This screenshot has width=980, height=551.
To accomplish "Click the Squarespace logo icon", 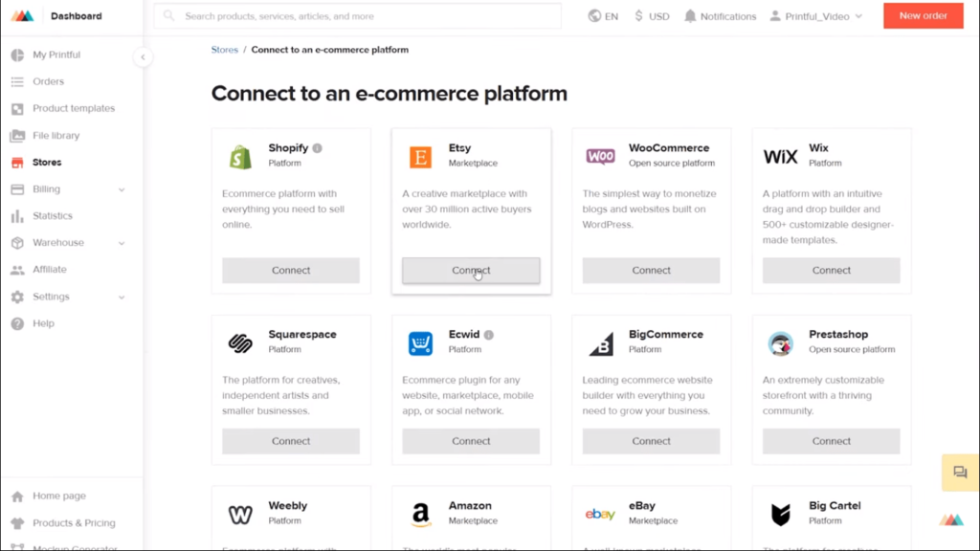I will click(240, 343).
